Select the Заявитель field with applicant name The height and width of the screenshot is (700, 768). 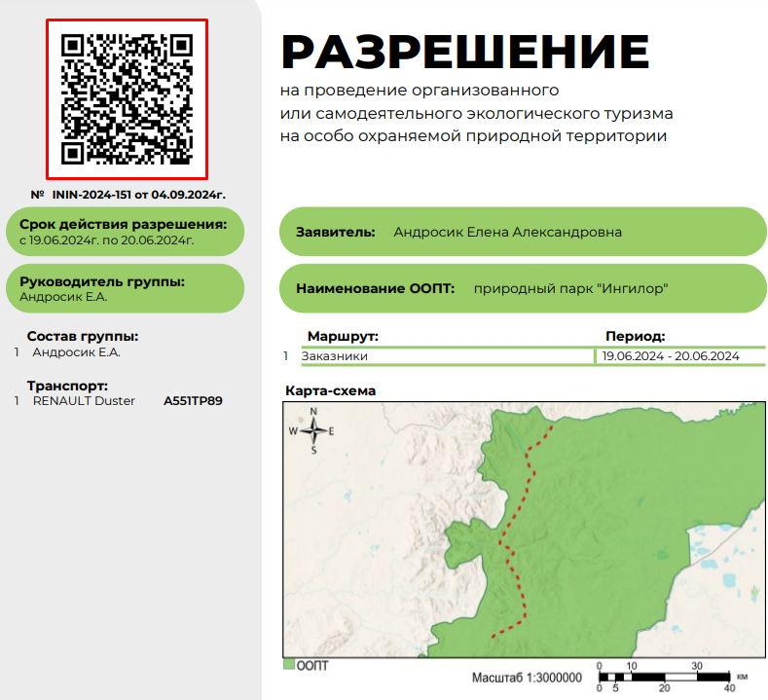(523, 233)
